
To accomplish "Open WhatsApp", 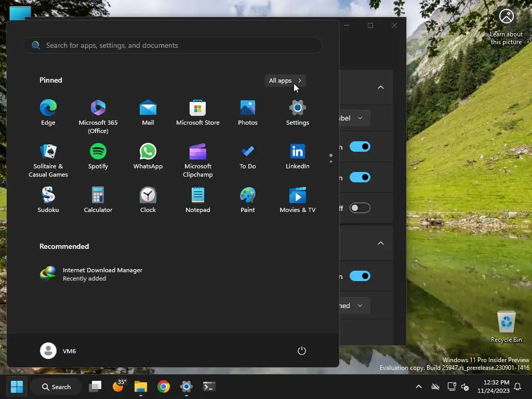I will (x=148, y=156).
